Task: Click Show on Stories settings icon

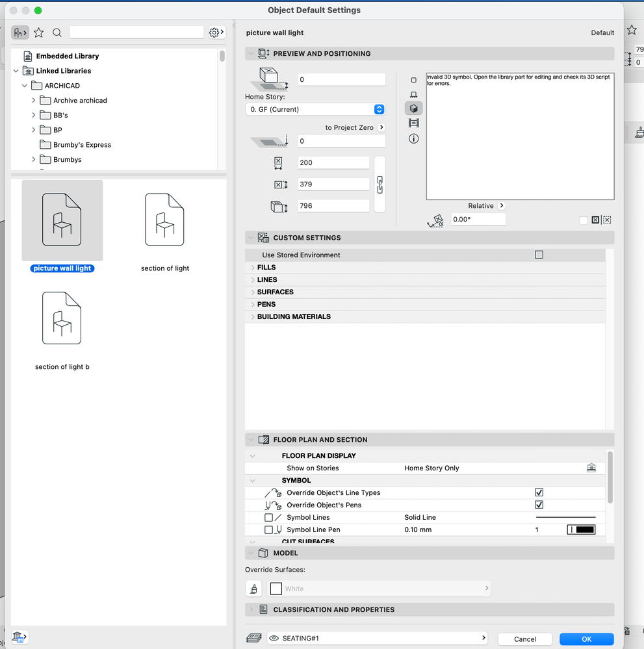Action: (x=591, y=468)
